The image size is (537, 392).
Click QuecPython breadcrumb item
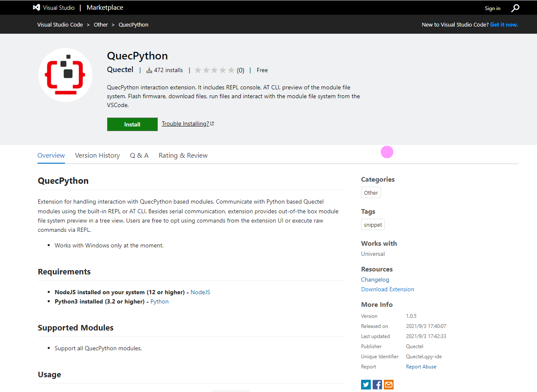(133, 24)
